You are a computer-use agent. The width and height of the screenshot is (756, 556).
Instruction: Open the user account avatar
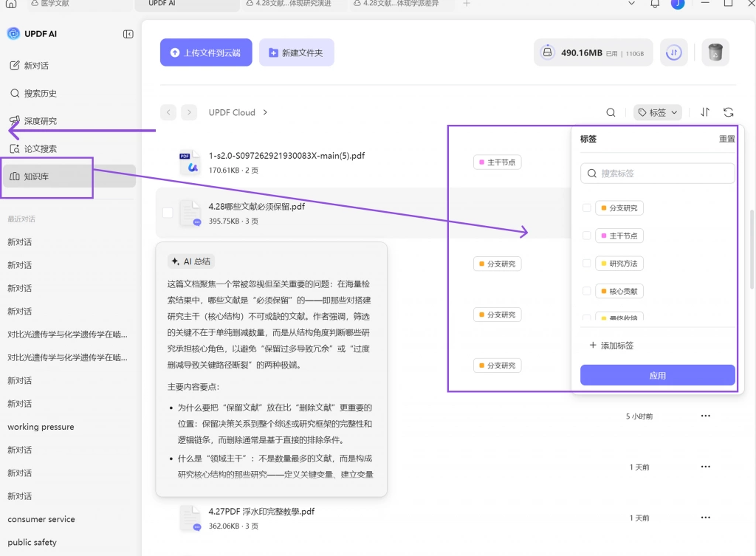pyautogui.click(x=678, y=4)
